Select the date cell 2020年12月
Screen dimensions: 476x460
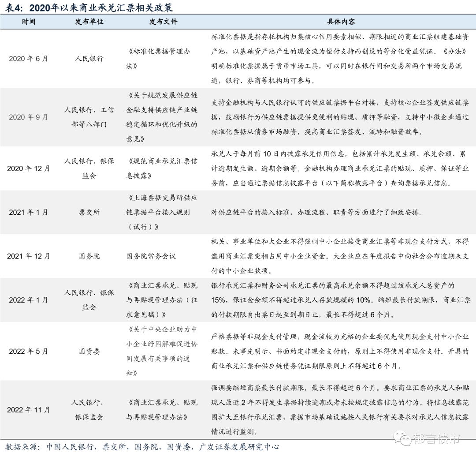[x=29, y=168]
